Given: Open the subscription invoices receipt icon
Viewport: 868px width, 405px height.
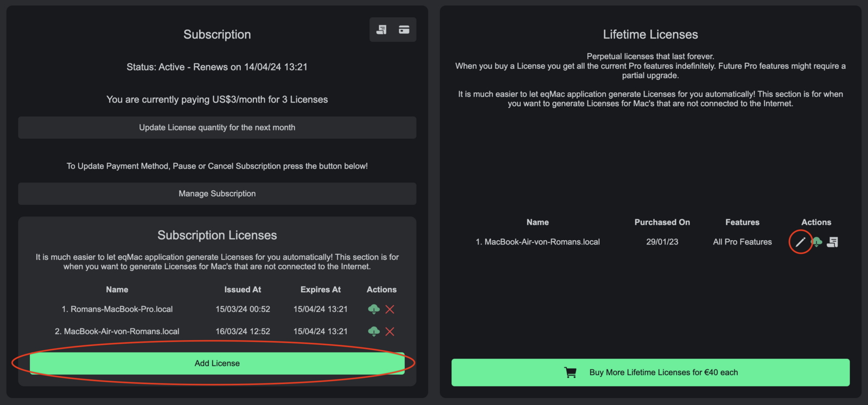Looking at the screenshot, I should point(382,30).
